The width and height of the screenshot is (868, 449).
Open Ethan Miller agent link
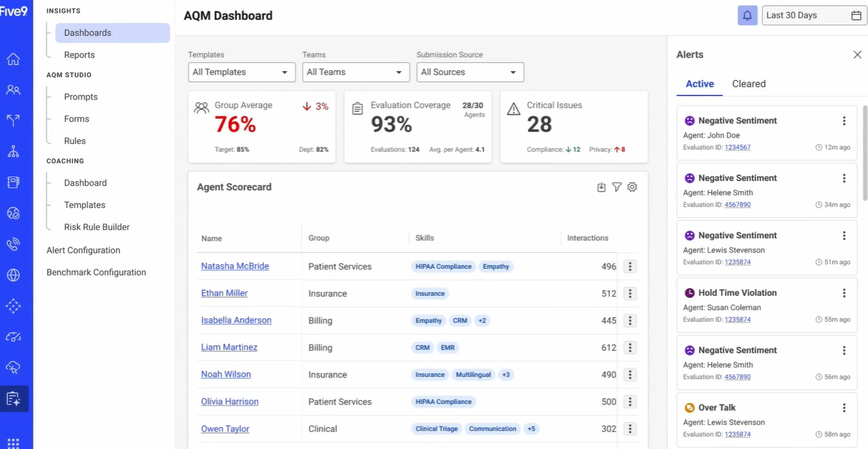(x=224, y=293)
